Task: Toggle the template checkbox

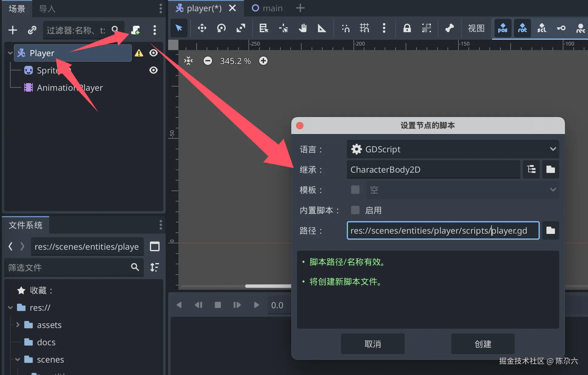Action: point(355,190)
